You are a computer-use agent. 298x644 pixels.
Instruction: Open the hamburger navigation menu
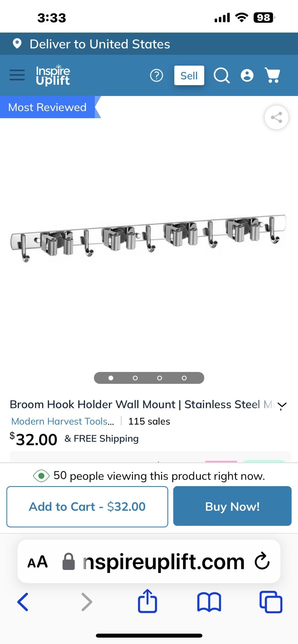coord(17,75)
